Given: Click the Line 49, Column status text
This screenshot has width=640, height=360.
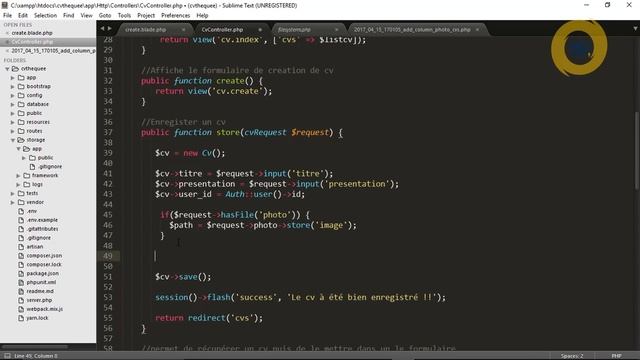Looking at the screenshot, I should 36,356.
